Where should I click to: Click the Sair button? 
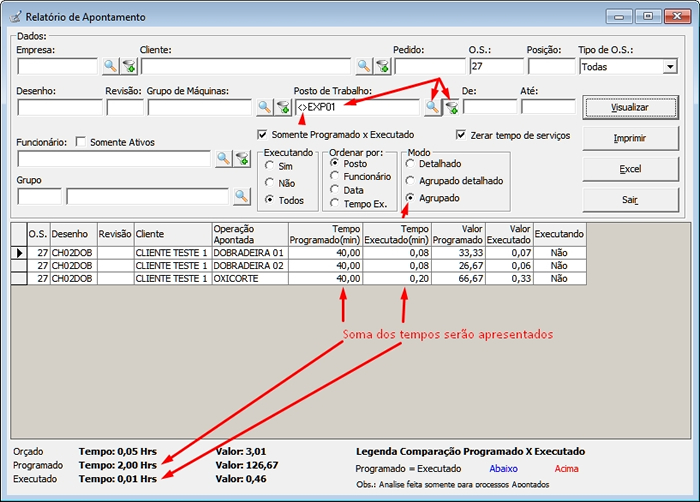(630, 200)
